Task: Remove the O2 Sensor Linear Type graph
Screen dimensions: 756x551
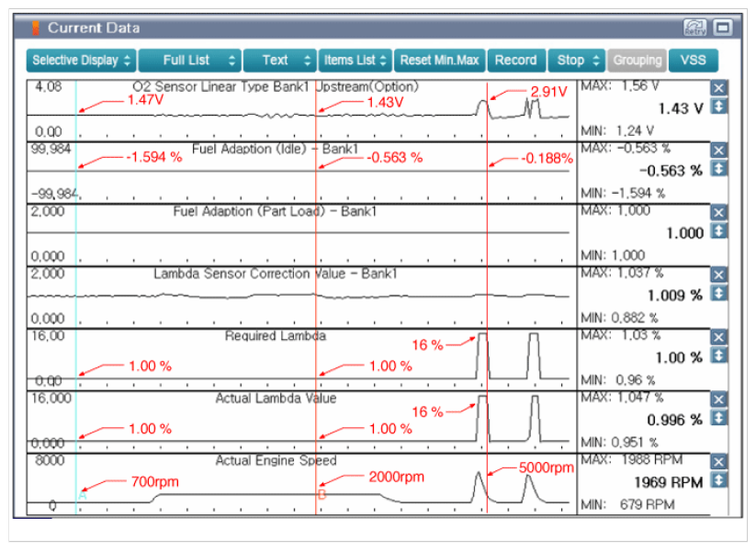Action: point(719,88)
